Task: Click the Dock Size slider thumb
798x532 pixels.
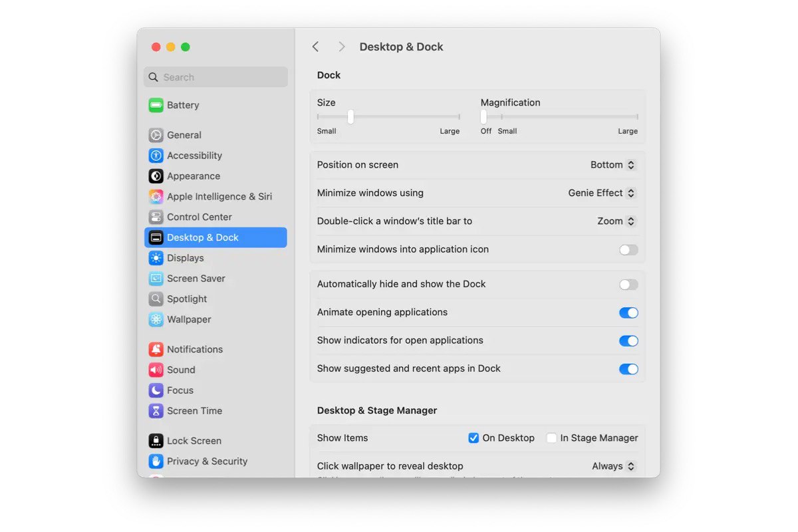Action: 350,117
